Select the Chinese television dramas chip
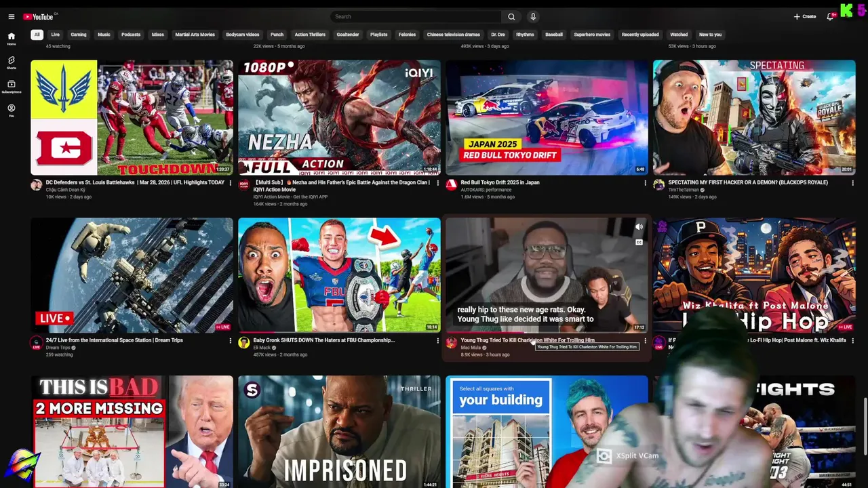The height and width of the screenshot is (488, 868). tap(454, 35)
